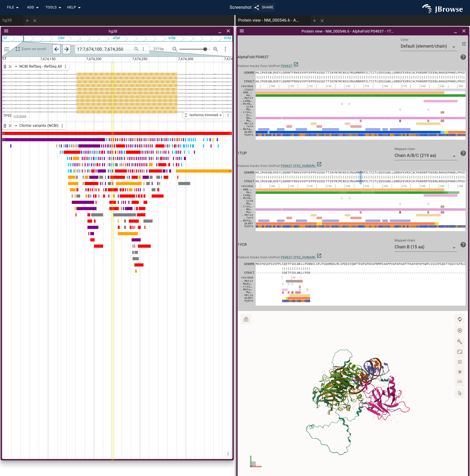Reset the 3D viewer camera
The height and width of the screenshot is (476, 470).
(460, 319)
